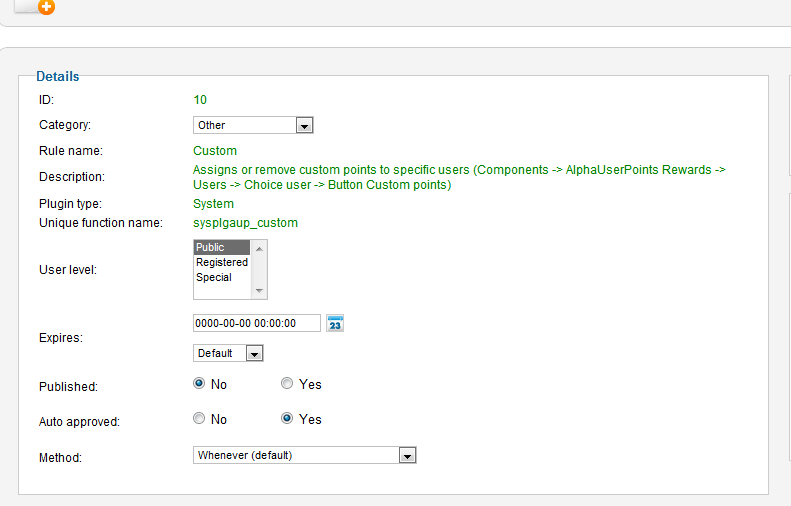Click the Details section heading
Screen dimensions: 791x506
58,76
